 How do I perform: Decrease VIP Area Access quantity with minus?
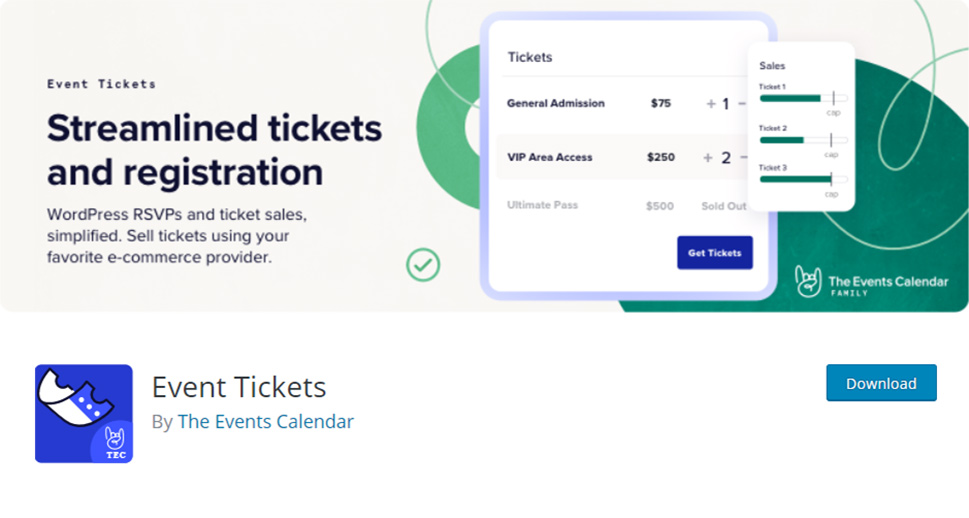[x=743, y=158]
